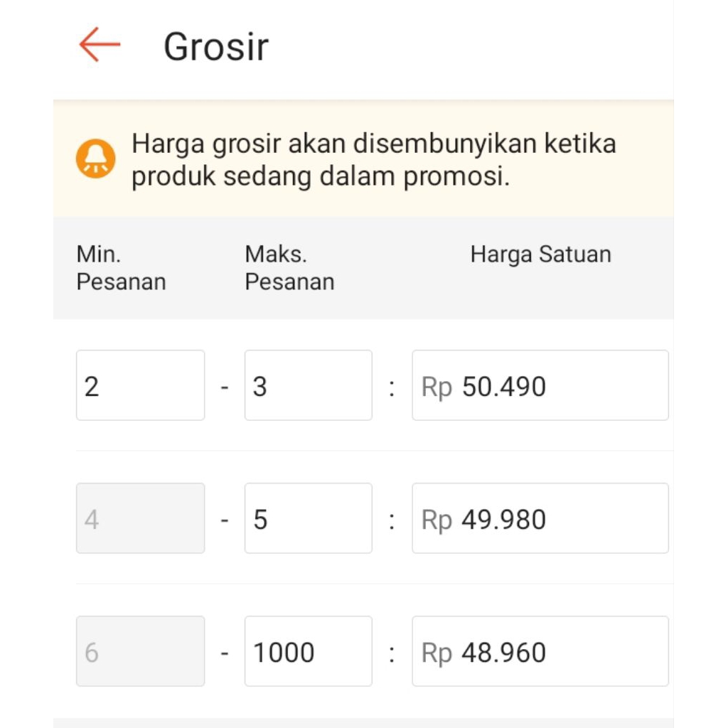728x728 pixels.
Task: Click the dash between 2 and 3
Action: (x=225, y=387)
